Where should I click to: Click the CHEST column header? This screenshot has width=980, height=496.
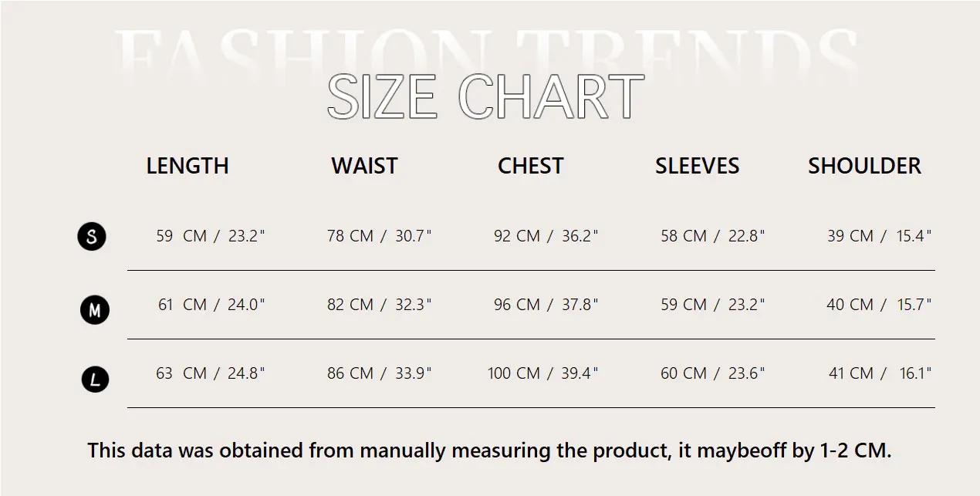pos(531,166)
